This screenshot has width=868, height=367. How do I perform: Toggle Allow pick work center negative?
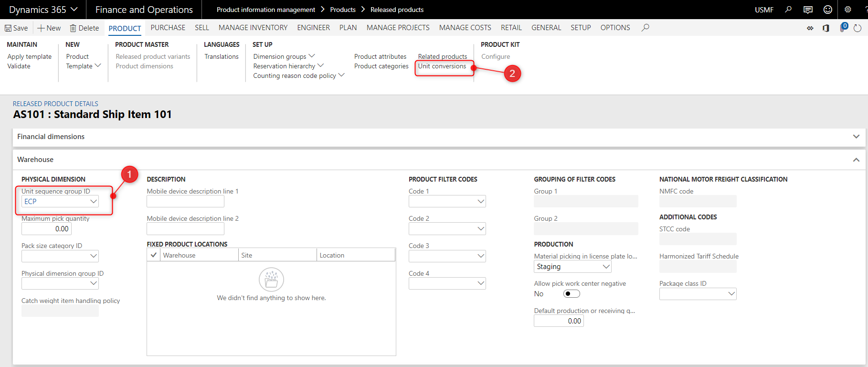[571, 294]
